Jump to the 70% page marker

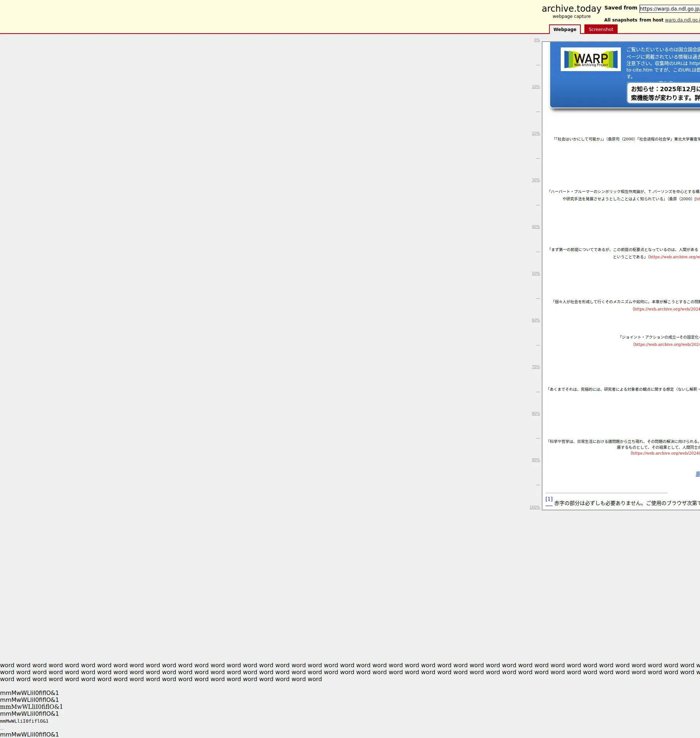[536, 367]
